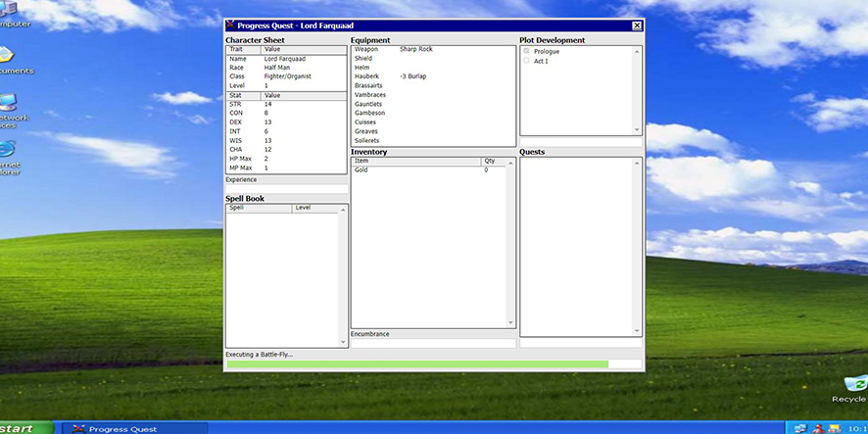Image resolution: width=868 pixels, height=434 pixels.
Task: Click the plot progress bar below Plot Development
Action: [x=581, y=142]
